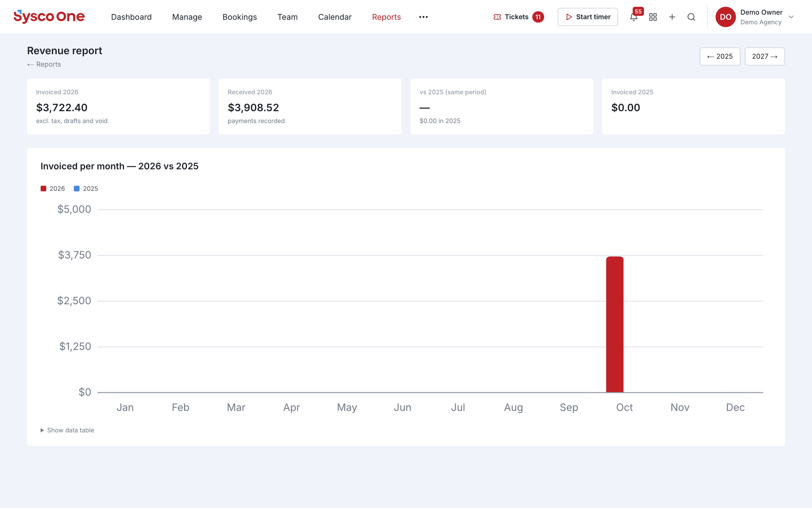Screen dimensions: 812x508
Task: Click the $2,500 axis label
Action: click(x=74, y=301)
